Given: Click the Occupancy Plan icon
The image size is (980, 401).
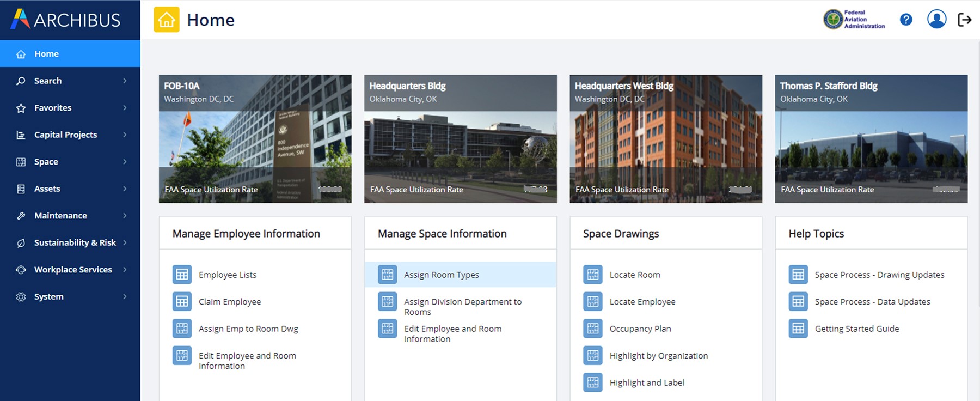Looking at the screenshot, I should [x=593, y=329].
